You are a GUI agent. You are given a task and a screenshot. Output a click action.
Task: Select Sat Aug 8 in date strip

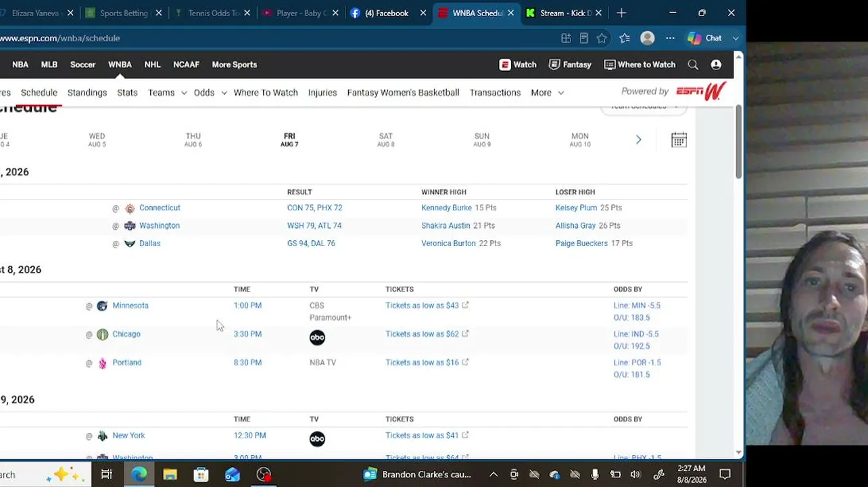click(x=386, y=139)
